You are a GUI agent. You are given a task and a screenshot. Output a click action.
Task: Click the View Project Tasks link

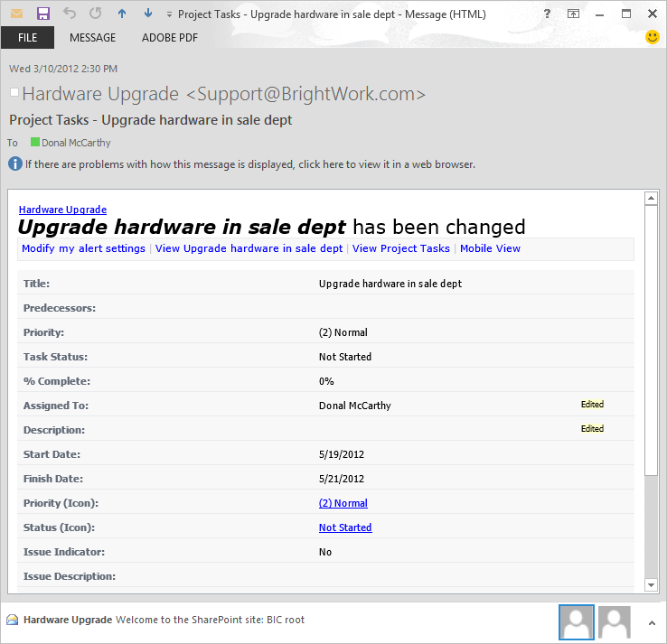tap(400, 248)
